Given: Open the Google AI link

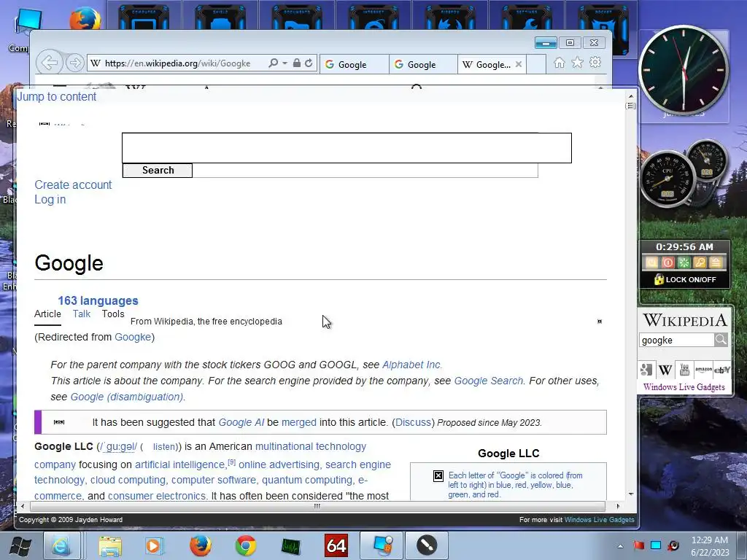Looking at the screenshot, I should 241,422.
